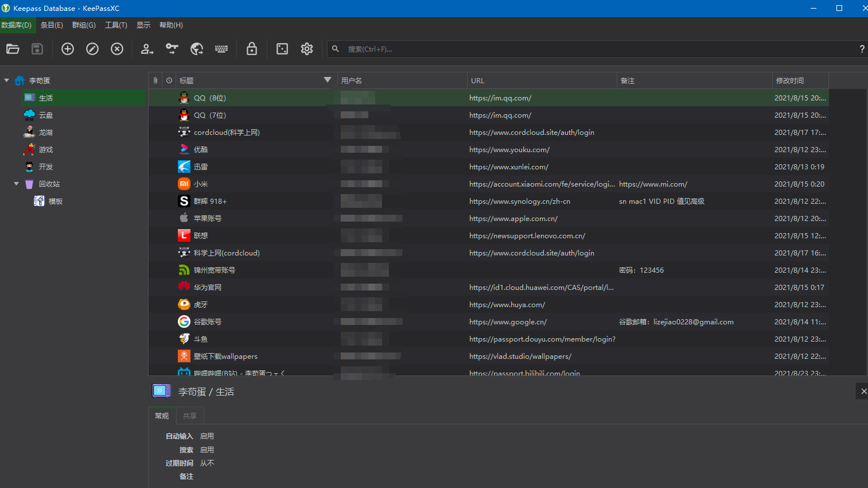This screenshot has height=488, width=868.
Task: Collapse the 李荷蛋 root group
Action: click(x=7, y=80)
